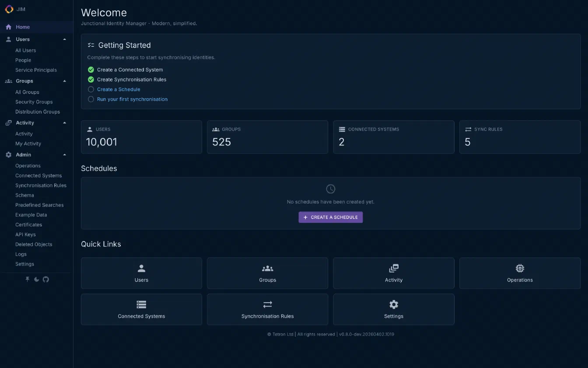
Task: Visit the project's GitHub page icon
Action: point(45,279)
